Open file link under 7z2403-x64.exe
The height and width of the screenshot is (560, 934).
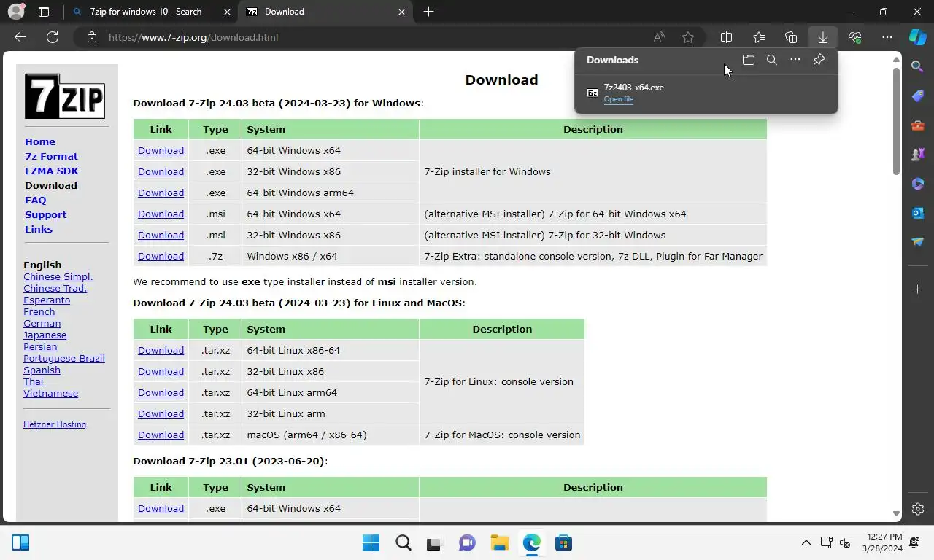click(619, 99)
